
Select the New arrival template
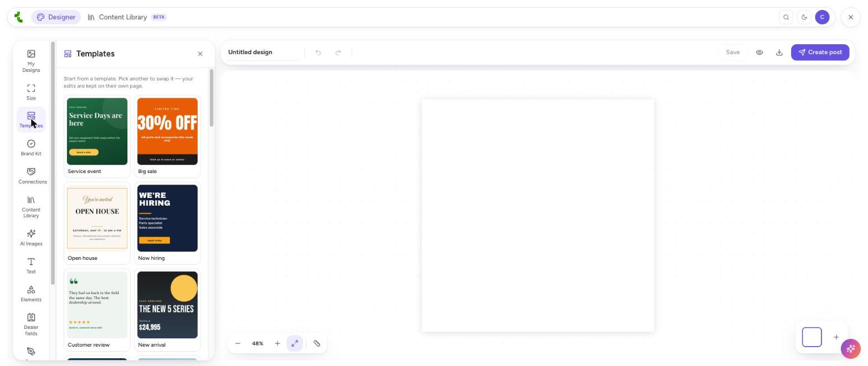[167, 310]
